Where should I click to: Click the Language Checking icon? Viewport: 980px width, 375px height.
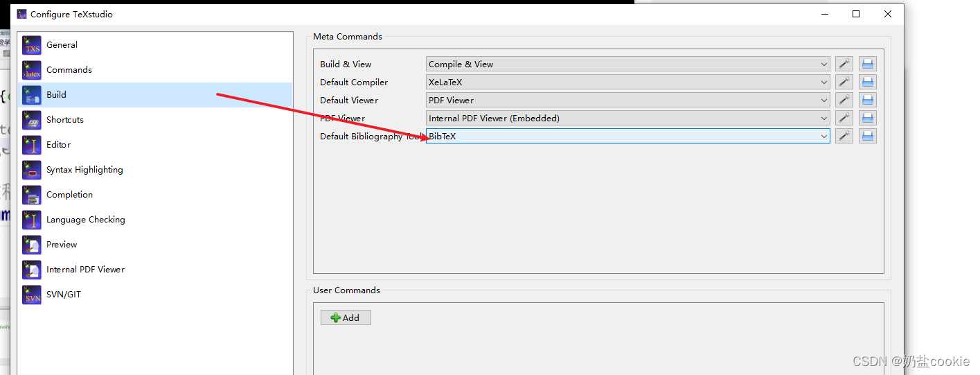32,220
